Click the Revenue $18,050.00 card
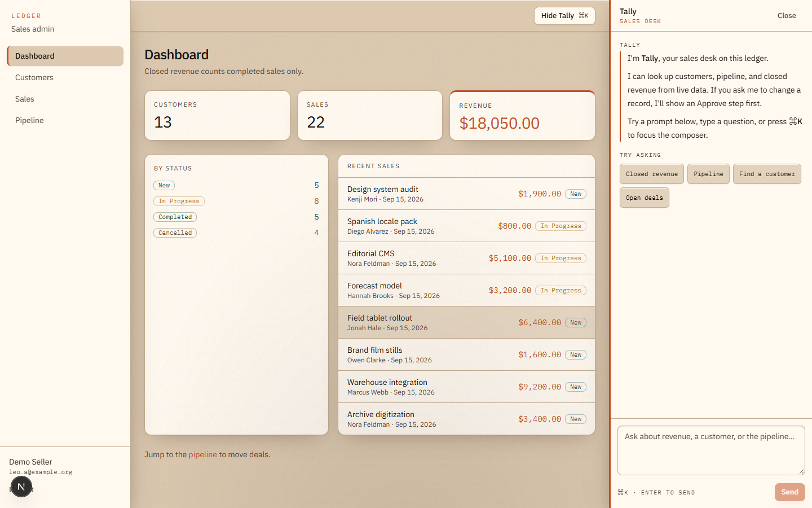Image resolution: width=812 pixels, height=508 pixels. pos(522,115)
